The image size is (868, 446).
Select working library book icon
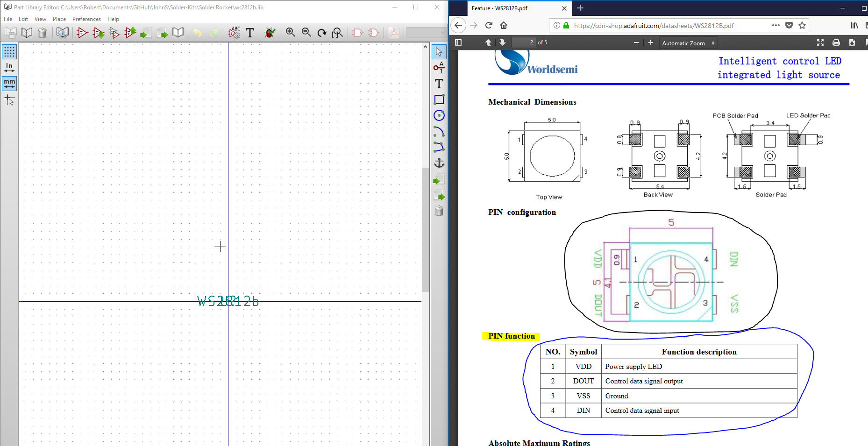[x=27, y=33]
